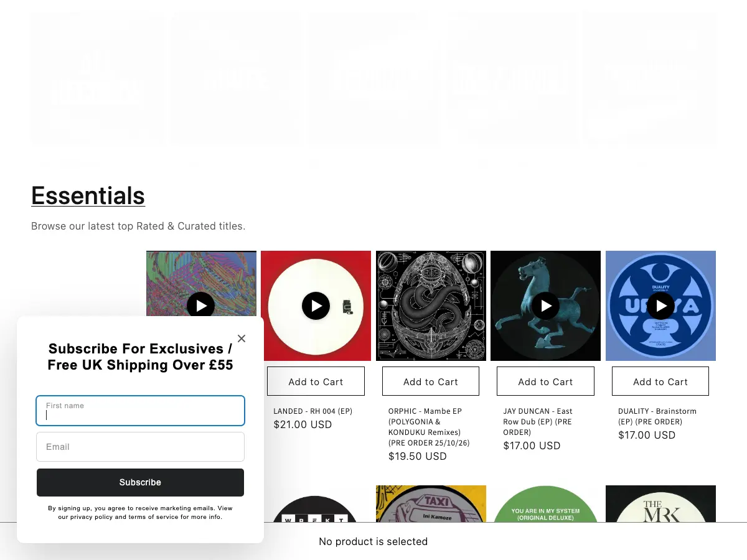This screenshot has width=747, height=560.
Task: Open the MRK record thumbnail
Action: point(660,503)
